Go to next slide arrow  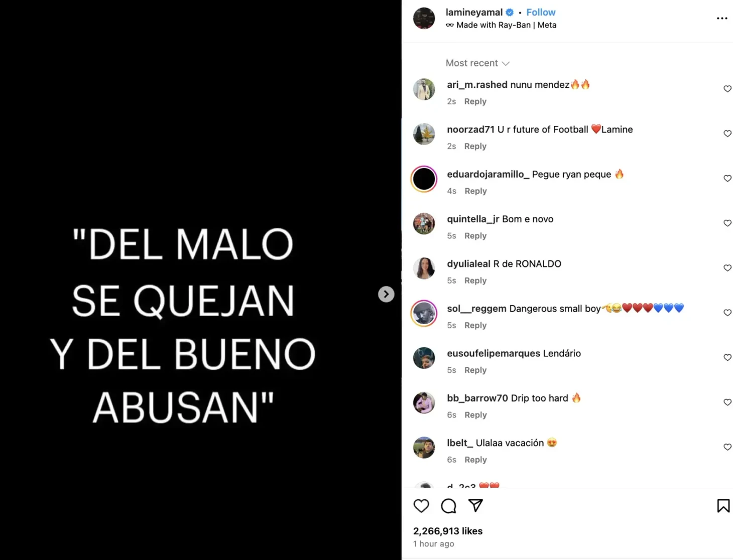(386, 294)
